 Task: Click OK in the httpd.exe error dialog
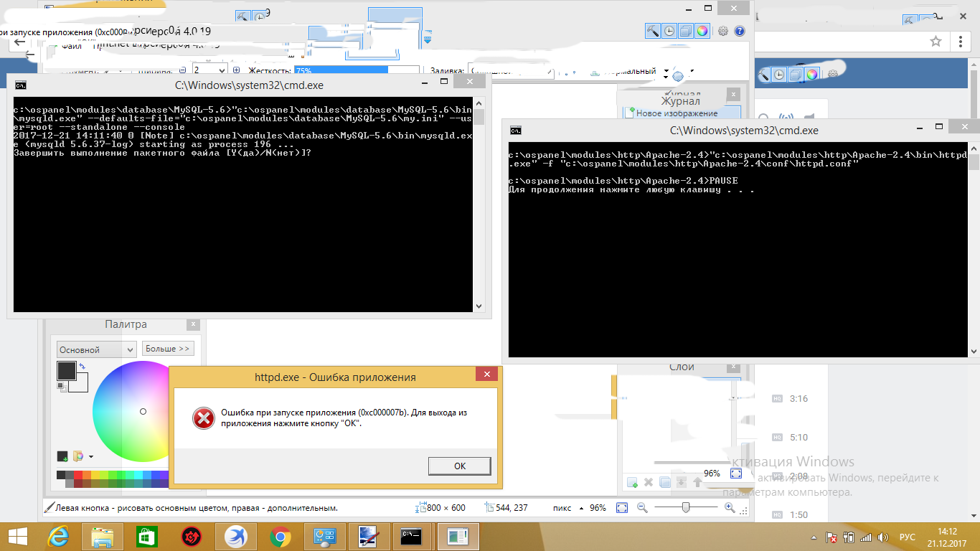459,466
